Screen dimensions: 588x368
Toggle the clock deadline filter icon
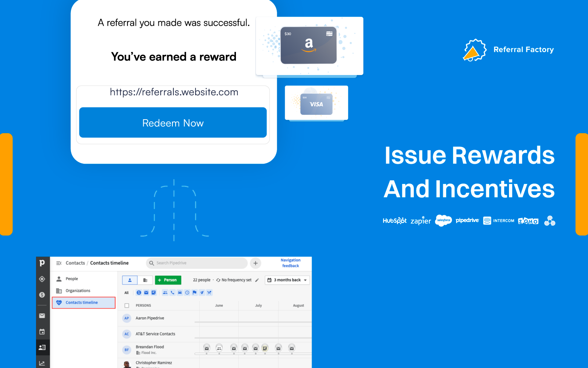point(187,293)
